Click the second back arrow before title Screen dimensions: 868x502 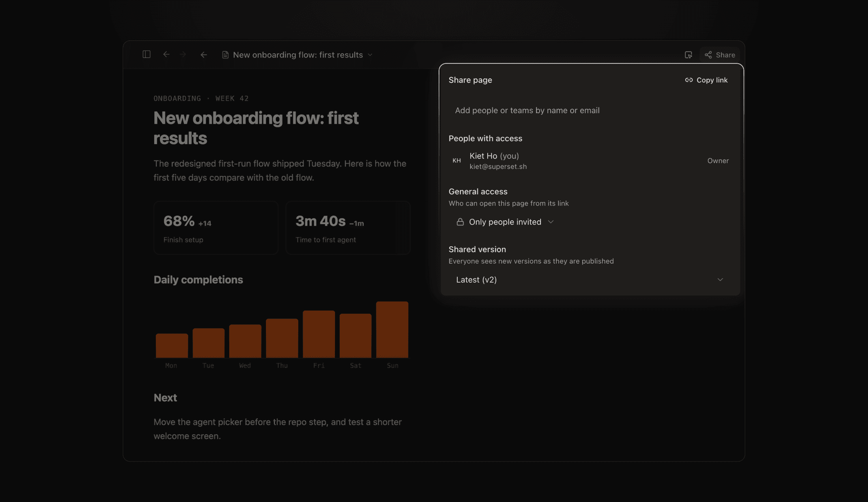click(204, 55)
